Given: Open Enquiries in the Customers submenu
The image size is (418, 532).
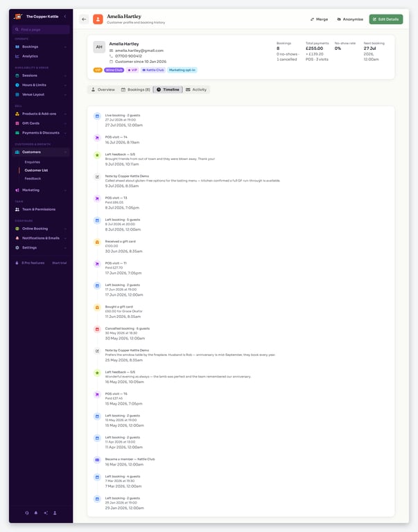Looking at the screenshot, I should click(33, 162).
